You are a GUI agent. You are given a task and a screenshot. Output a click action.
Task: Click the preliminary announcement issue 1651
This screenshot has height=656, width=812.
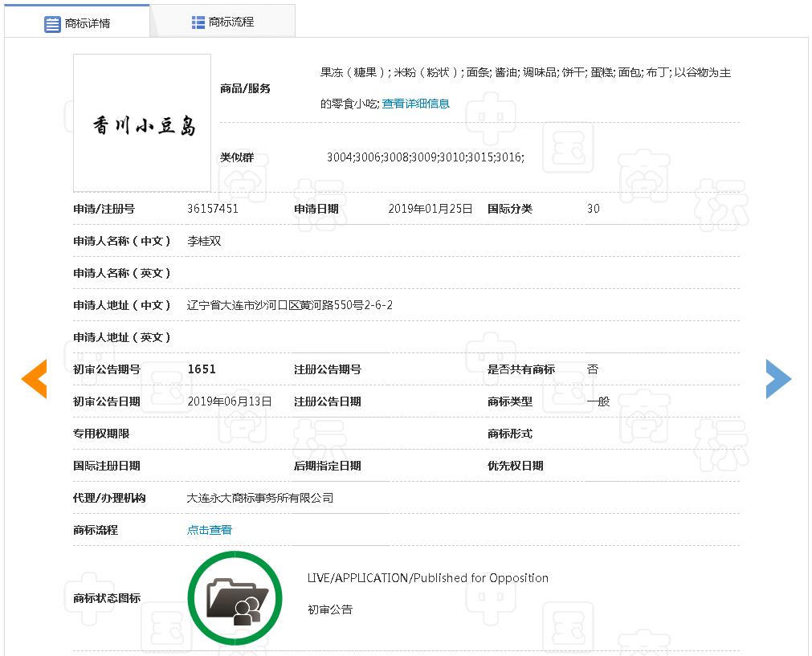(x=202, y=369)
